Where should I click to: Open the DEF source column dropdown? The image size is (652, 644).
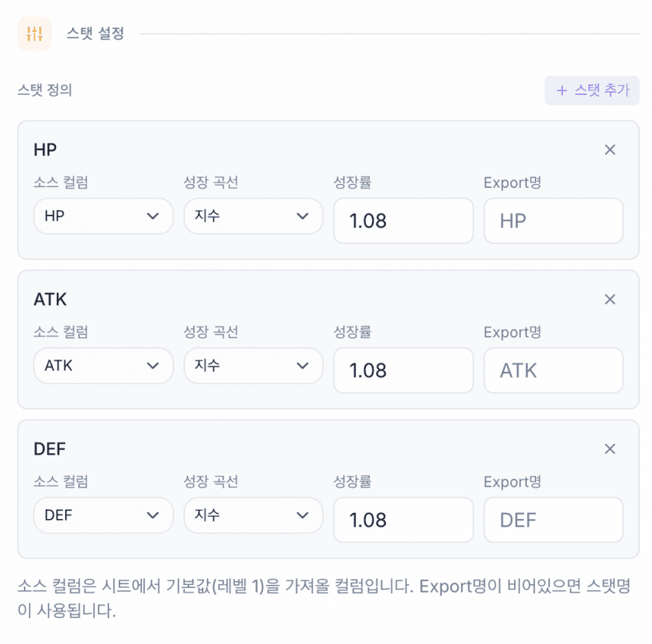[103, 515]
